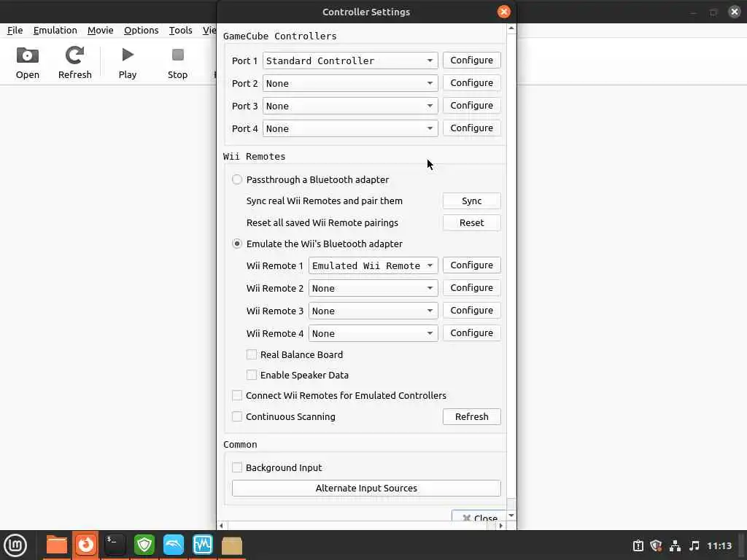Check Connect Wii Remotes for Emulated Controllers
The image size is (747, 560).
pos(237,395)
